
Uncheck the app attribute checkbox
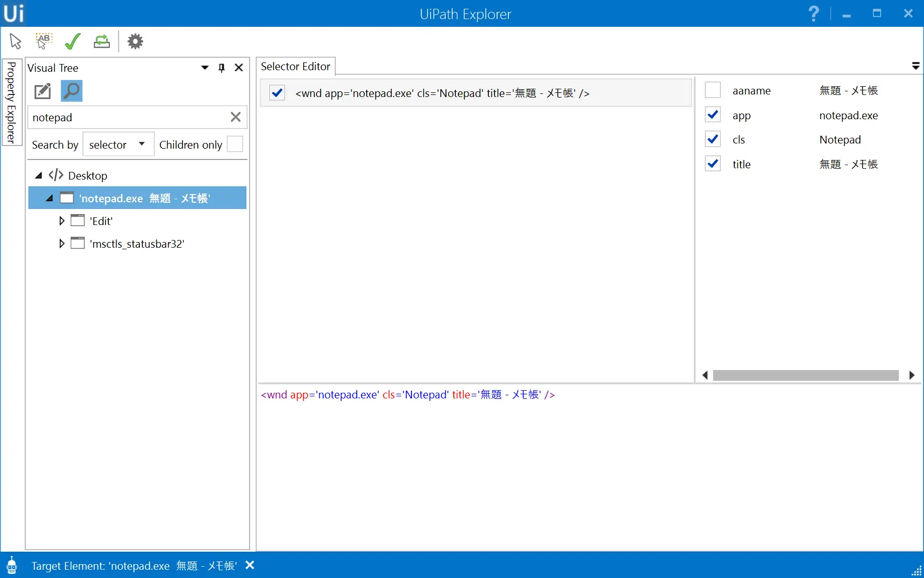[x=713, y=115]
